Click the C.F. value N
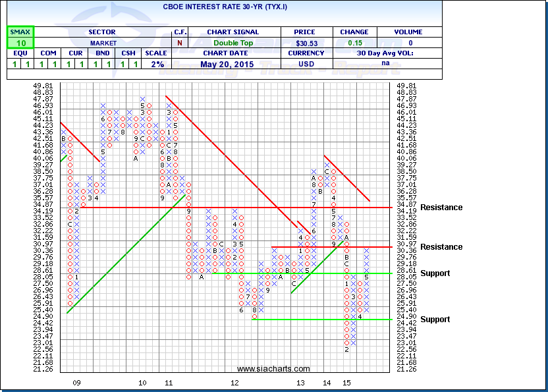This screenshot has height=392, width=548. [x=180, y=43]
